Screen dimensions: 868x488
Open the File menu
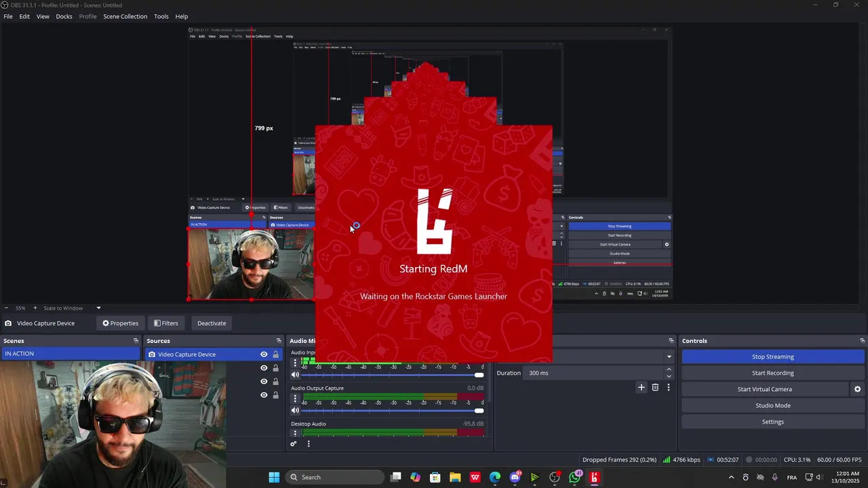pyautogui.click(x=8, y=16)
